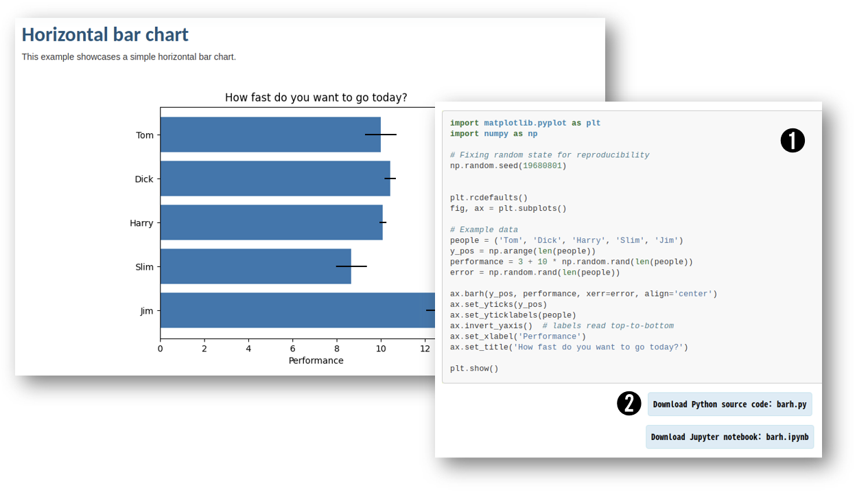Expand the code example panel

click(631, 247)
